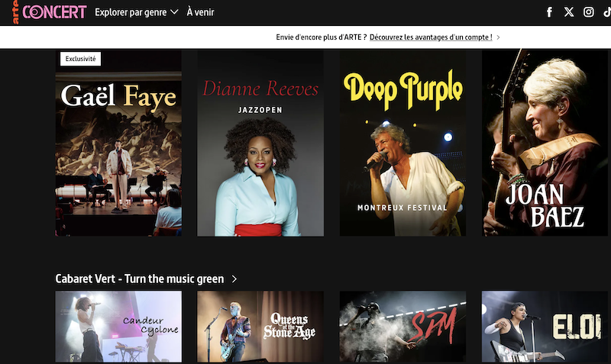This screenshot has width=611, height=364.
Task: Open ARTE's Facebook page icon
Action: pos(549,12)
